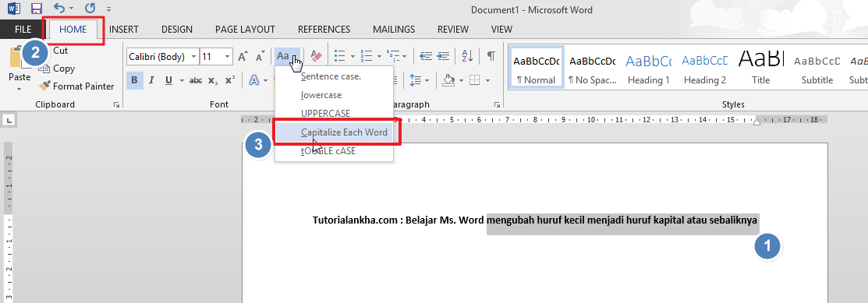Screen dimensions: 868x303
Task: Choose lowercase option
Action: (x=334, y=95)
